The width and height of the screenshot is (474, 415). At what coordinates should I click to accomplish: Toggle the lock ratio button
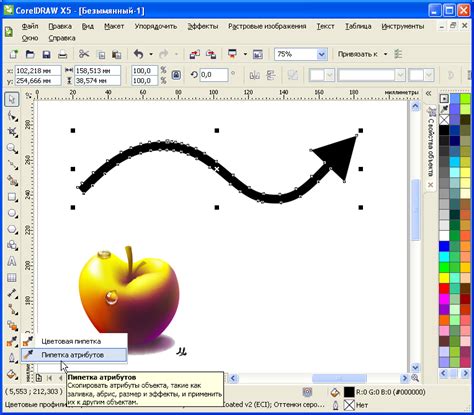coord(176,75)
